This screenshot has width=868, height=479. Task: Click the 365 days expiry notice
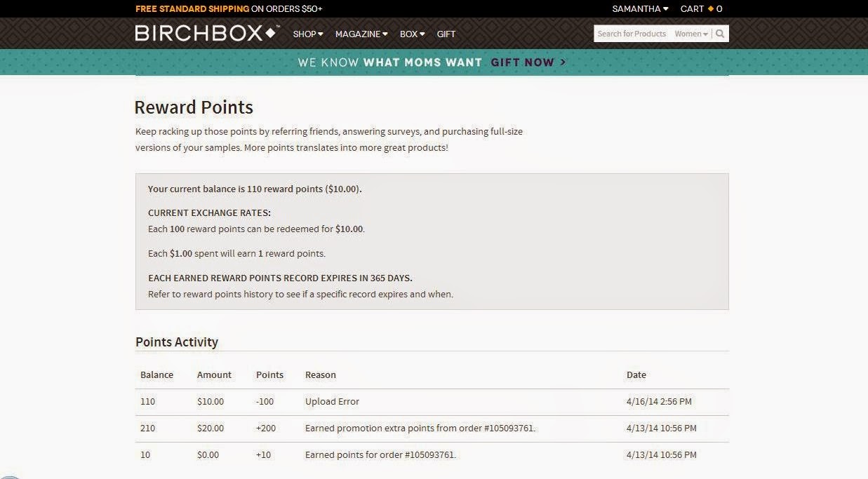[280, 278]
